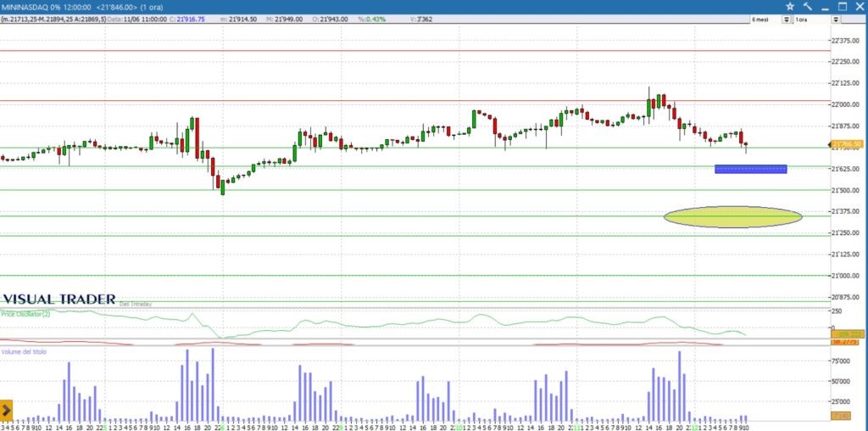Click the 21'250 price axis label
The height and width of the screenshot is (431, 868).
pyautogui.click(x=847, y=232)
